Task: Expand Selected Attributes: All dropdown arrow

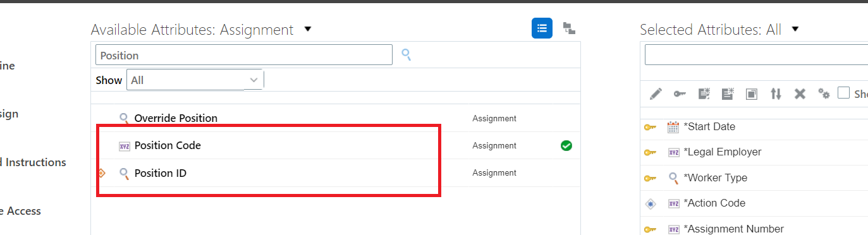Action: [795, 29]
